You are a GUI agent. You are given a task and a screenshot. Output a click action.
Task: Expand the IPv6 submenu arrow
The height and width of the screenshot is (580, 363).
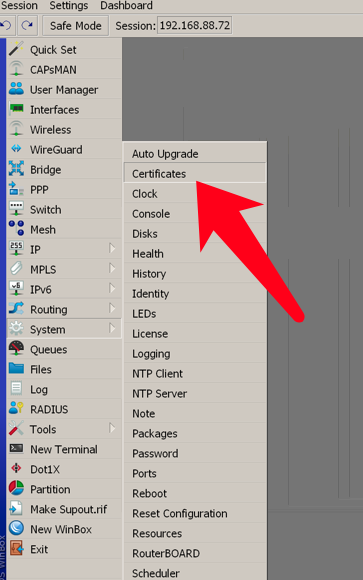(112, 288)
